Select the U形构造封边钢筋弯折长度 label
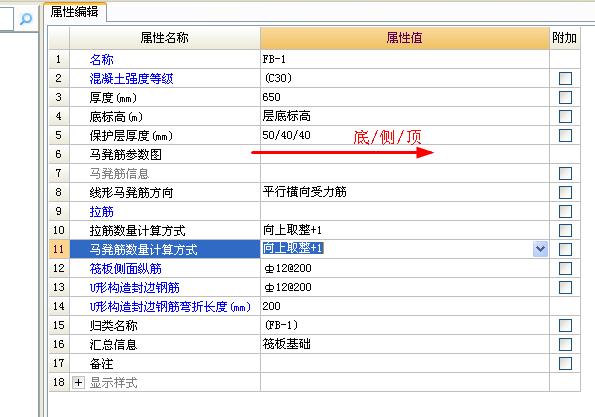The width and height of the screenshot is (595, 417). [170, 307]
